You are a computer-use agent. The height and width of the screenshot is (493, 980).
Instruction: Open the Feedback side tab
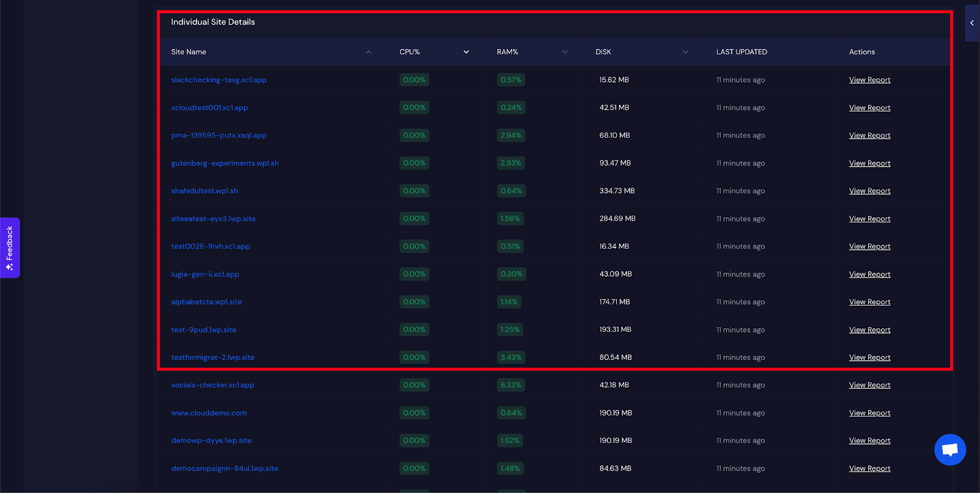[x=10, y=247]
